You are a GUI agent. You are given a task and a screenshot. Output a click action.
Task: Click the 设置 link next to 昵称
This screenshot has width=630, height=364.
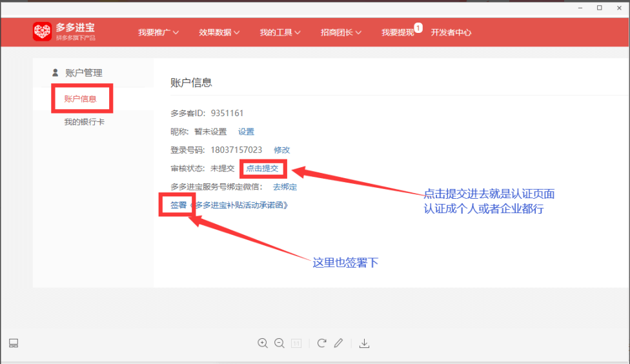246,132
